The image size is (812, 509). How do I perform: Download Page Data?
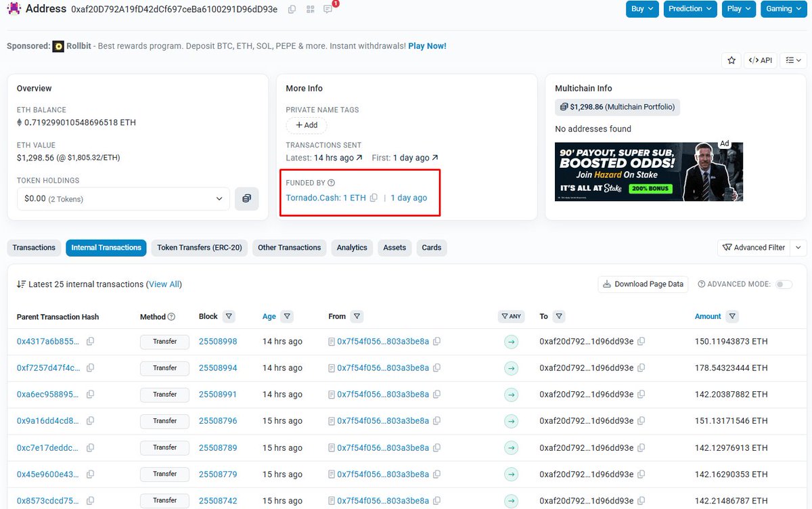coord(643,284)
